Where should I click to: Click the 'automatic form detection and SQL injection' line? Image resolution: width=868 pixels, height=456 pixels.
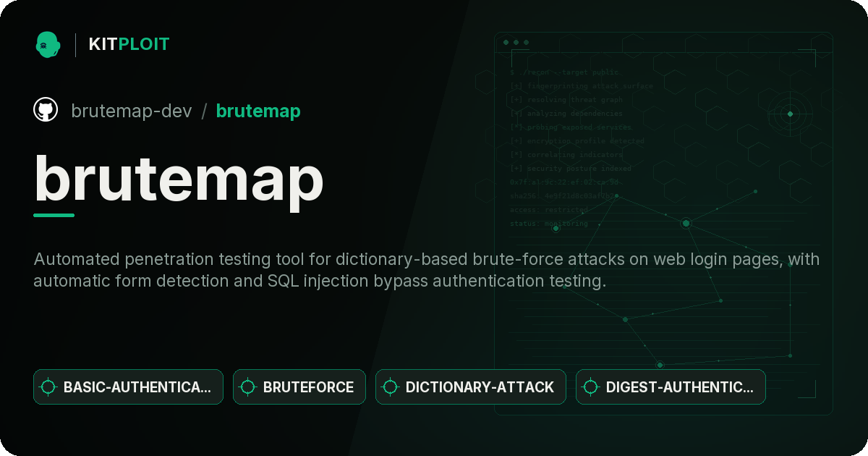coord(320,281)
